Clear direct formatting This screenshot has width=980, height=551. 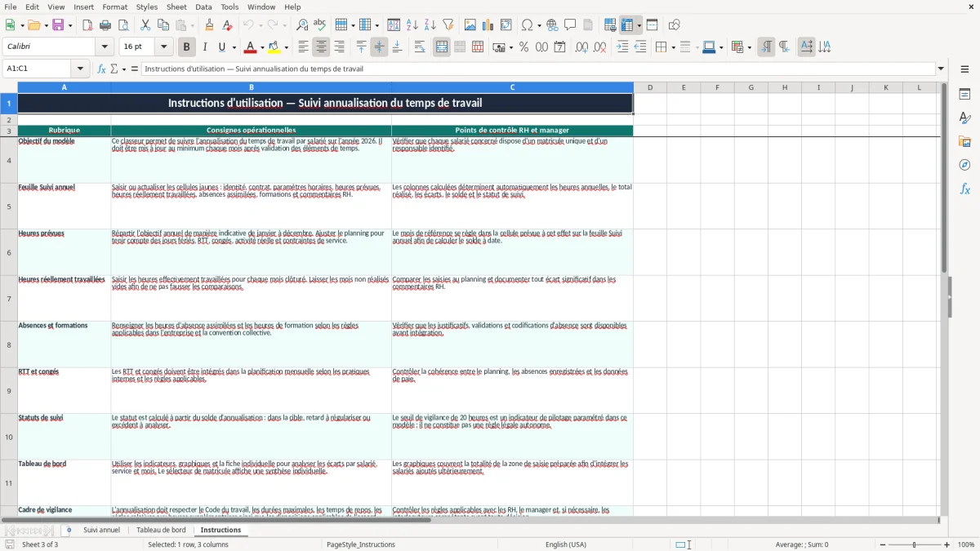click(x=228, y=25)
